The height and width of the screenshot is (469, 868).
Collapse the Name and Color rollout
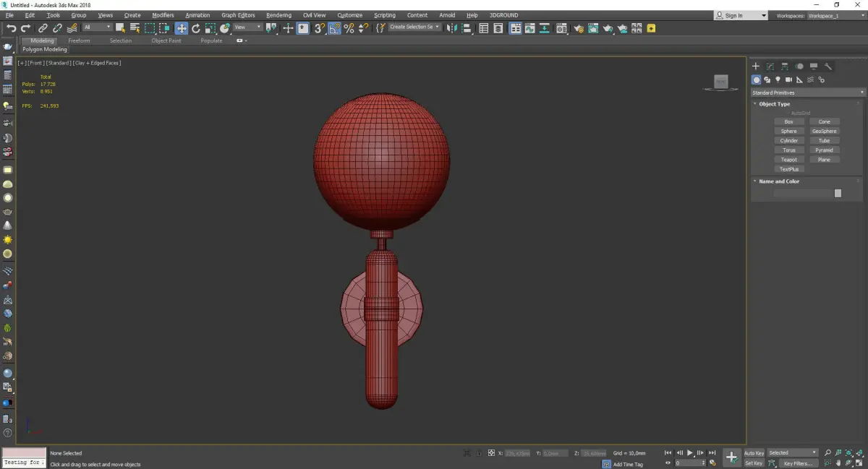click(x=778, y=181)
